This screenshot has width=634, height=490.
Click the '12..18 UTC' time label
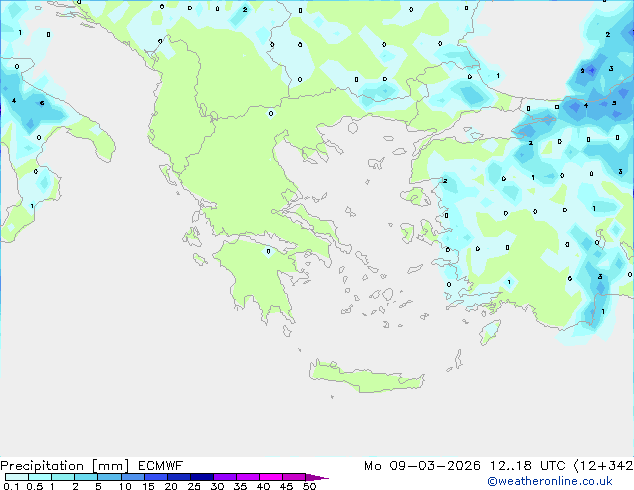coord(528,466)
